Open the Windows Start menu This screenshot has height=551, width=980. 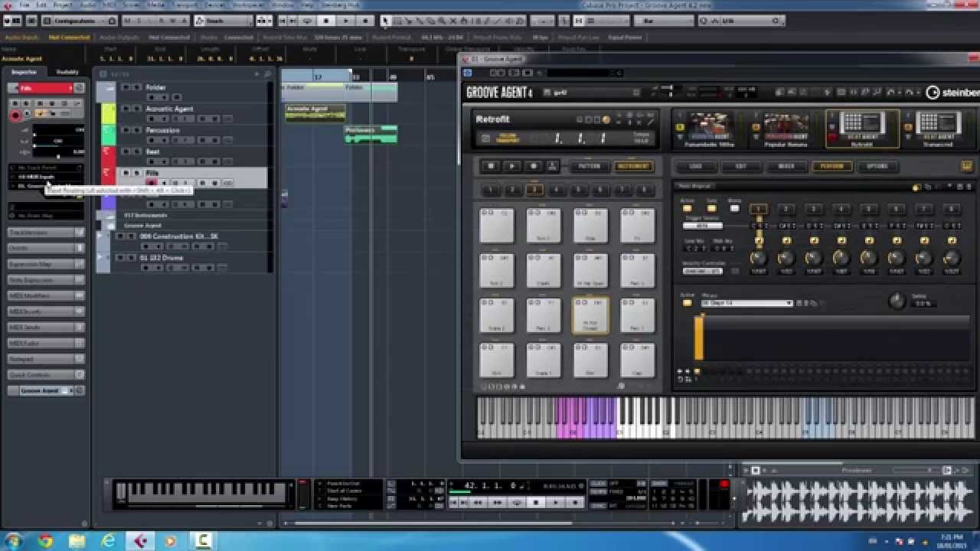[13, 541]
